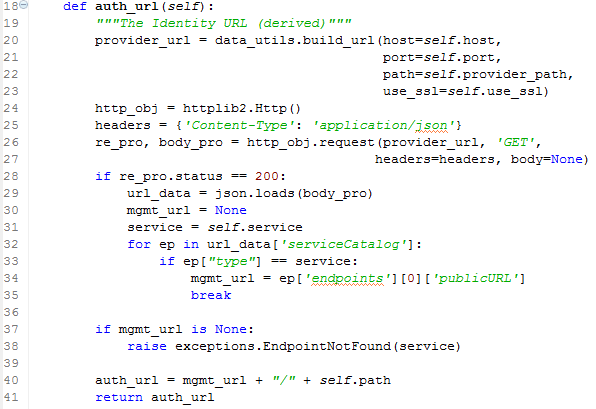Collapse the auth_url function fold marker
596x409 pixels.
(x=24, y=5)
